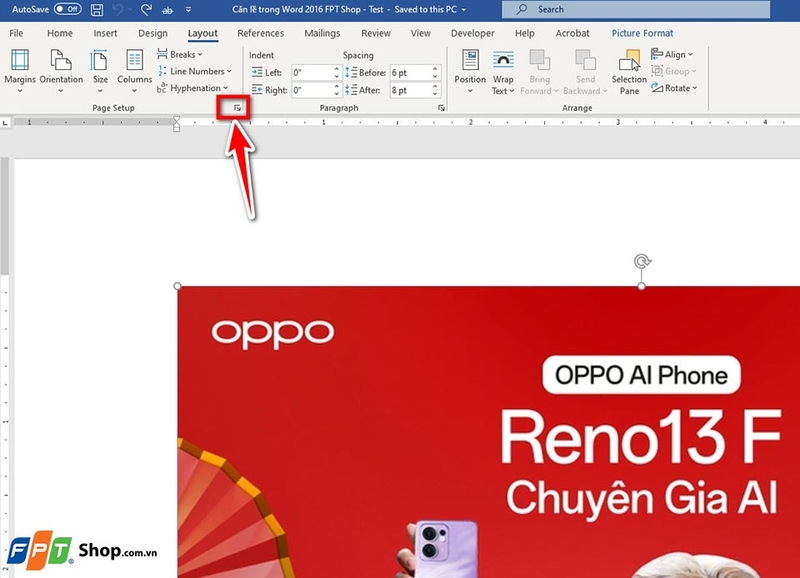The width and height of the screenshot is (800, 578).
Task: Click the picture top-left resize handle
Action: point(178,286)
